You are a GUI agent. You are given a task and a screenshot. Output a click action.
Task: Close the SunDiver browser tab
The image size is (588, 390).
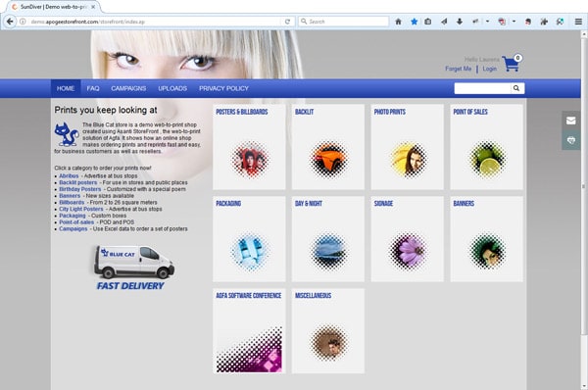point(93,7)
